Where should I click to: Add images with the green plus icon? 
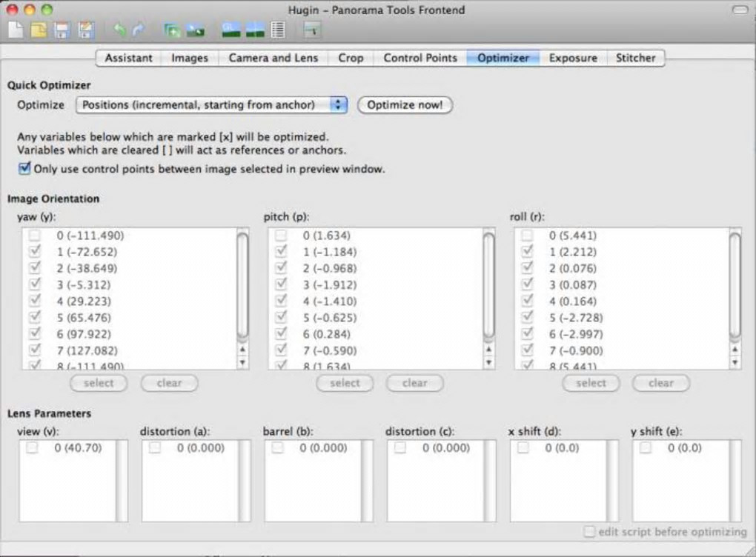(172, 30)
